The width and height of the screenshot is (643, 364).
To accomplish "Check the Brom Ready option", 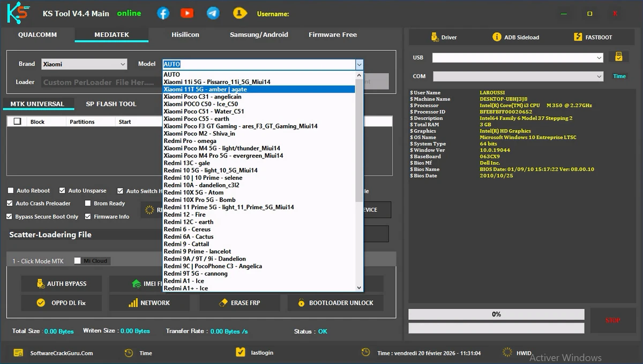I will pyautogui.click(x=88, y=203).
